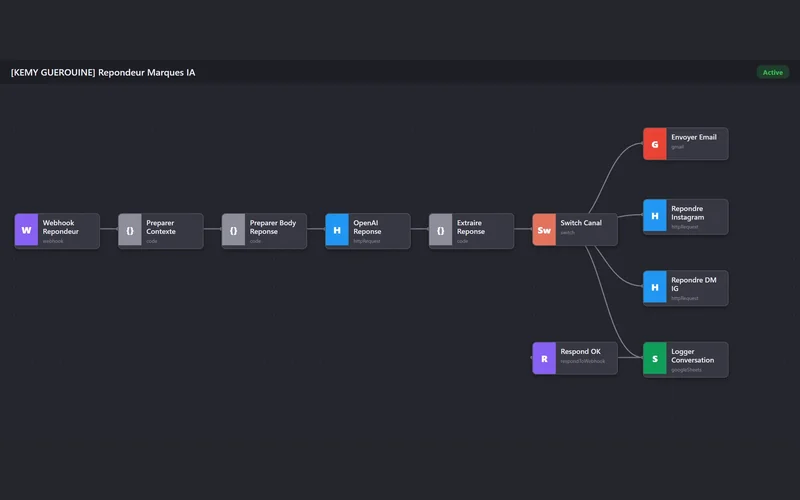Image resolution: width=800 pixels, height=500 pixels.
Task: Select the workflow title Repondeur Marques IA
Action: click(103, 72)
